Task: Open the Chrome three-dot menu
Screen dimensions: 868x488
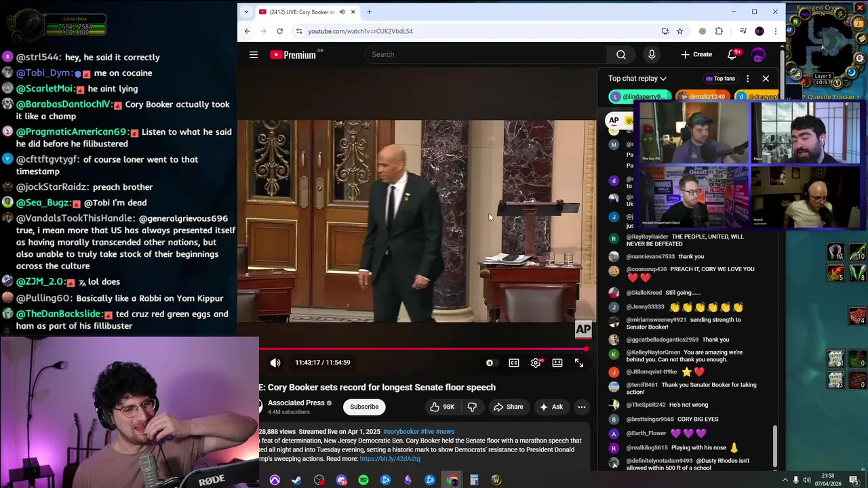Action: pos(776,31)
